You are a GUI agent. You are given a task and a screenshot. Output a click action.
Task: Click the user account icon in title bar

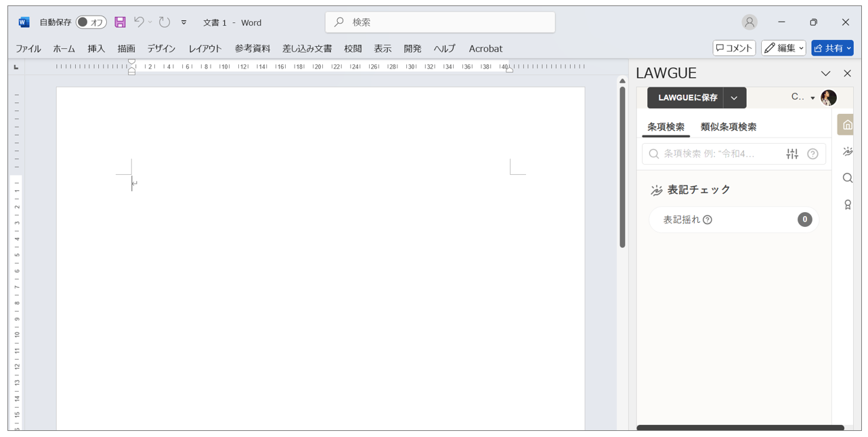point(749,22)
